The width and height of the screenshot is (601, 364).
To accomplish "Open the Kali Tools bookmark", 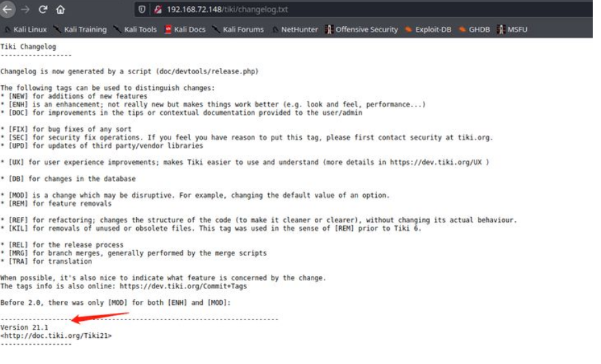I will click(x=135, y=30).
